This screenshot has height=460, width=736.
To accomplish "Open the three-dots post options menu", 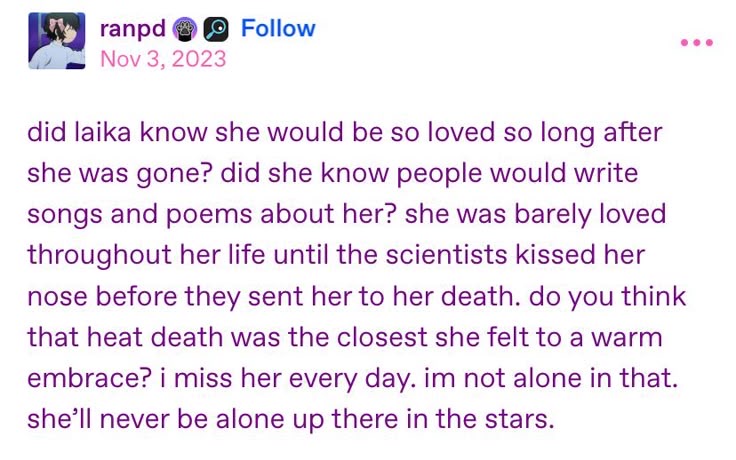I will (697, 42).
